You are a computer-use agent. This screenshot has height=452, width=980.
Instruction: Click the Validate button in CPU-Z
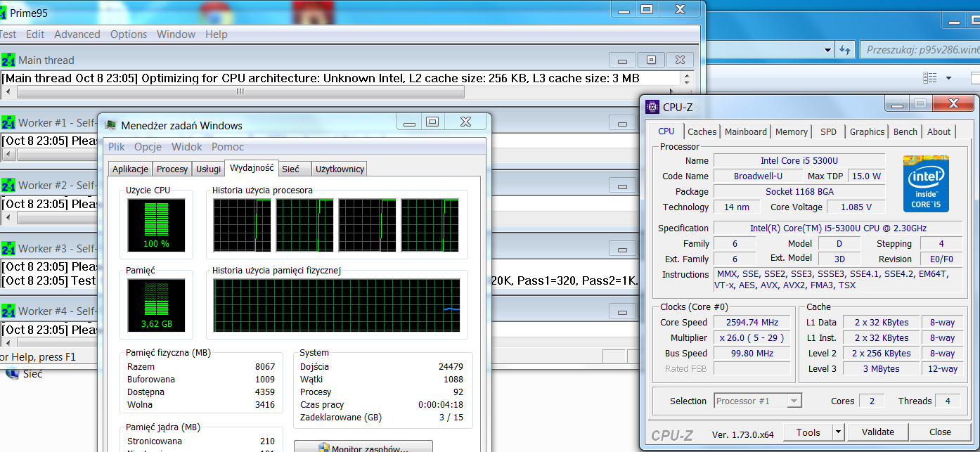point(878,432)
